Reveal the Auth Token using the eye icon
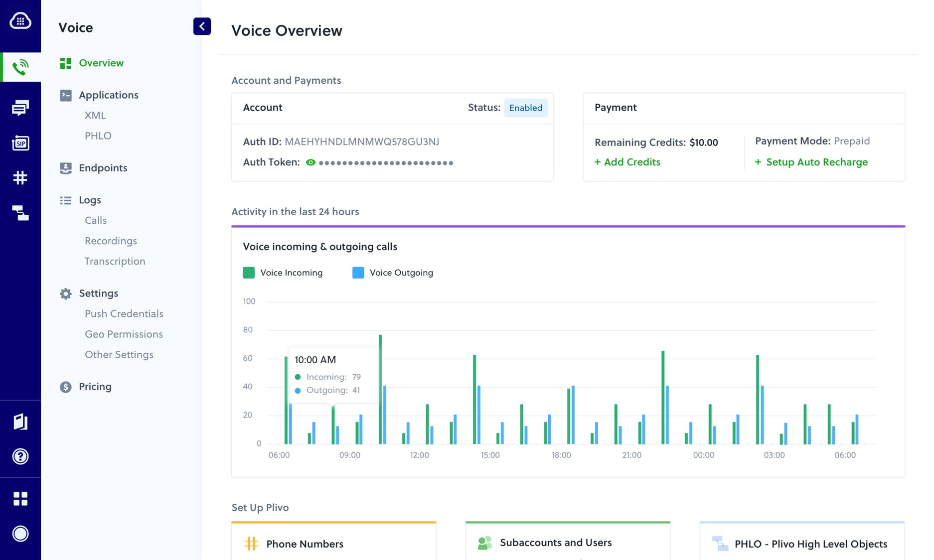 pyautogui.click(x=311, y=162)
